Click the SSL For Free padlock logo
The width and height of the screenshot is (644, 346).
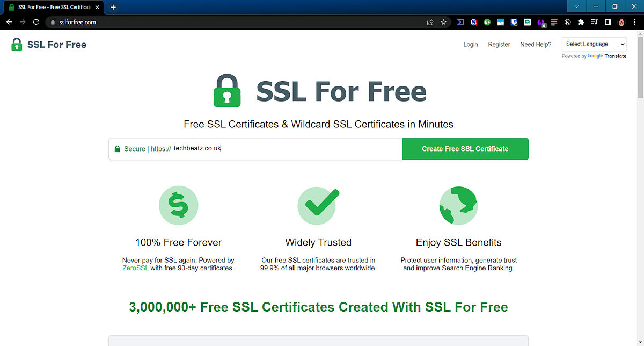coord(17,44)
